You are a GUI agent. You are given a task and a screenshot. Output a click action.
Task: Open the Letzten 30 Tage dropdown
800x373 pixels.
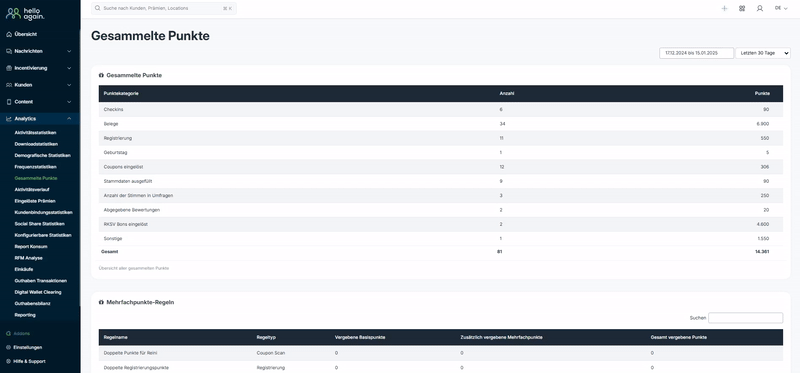click(x=763, y=53)
